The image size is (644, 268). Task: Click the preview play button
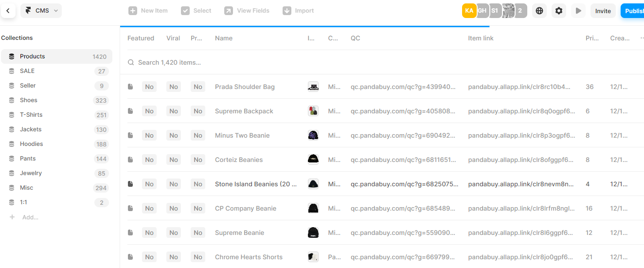578,11
